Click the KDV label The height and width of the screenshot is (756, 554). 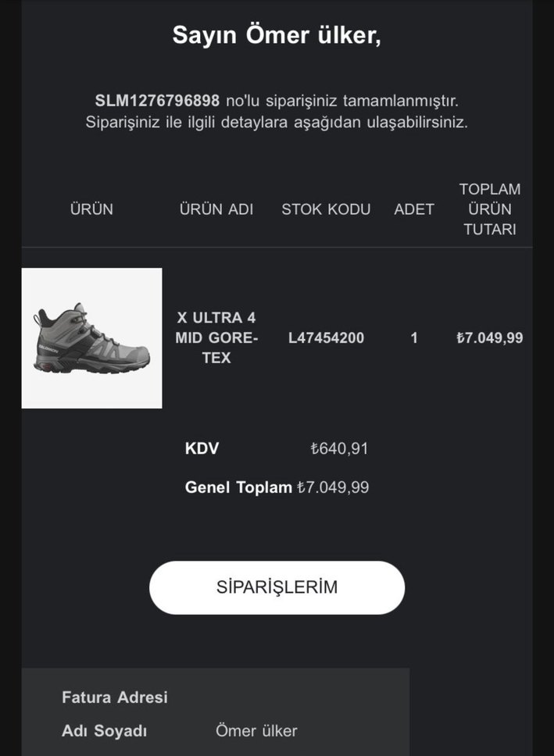202,449
